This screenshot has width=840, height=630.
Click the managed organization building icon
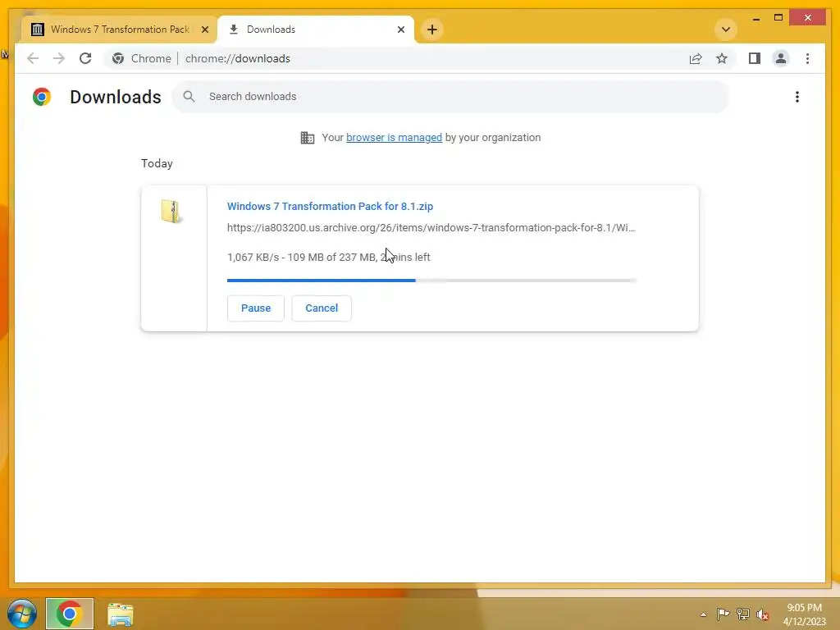point(308,138)
